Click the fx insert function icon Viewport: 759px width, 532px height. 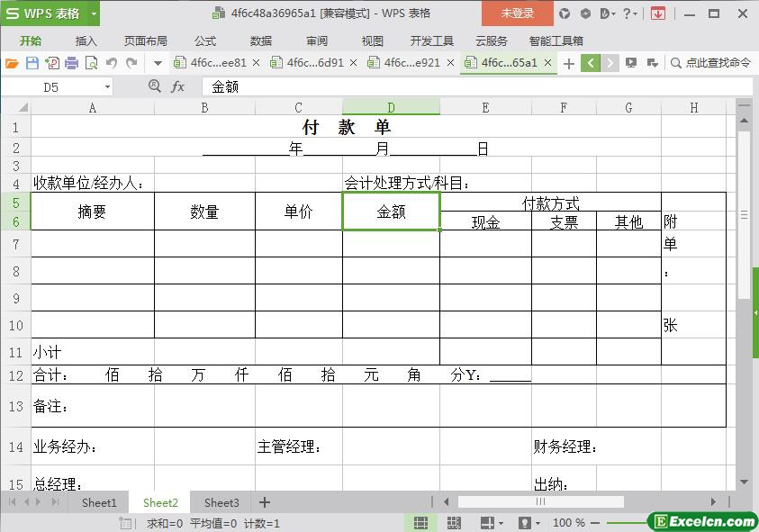177,86
